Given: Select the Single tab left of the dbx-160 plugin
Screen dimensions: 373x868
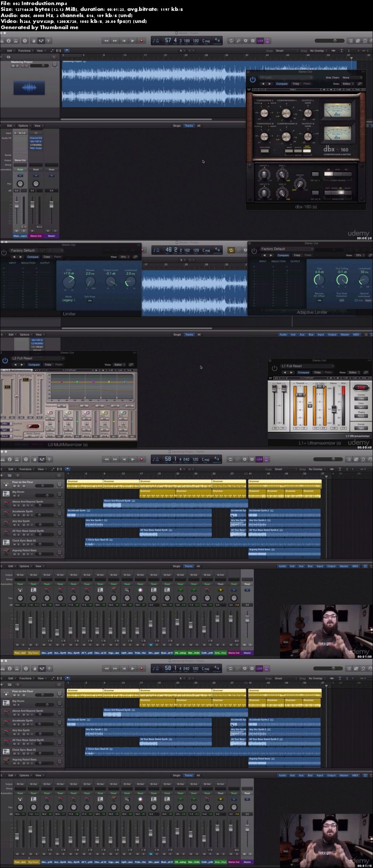Looking at the screenshot, I should [177, 126].
